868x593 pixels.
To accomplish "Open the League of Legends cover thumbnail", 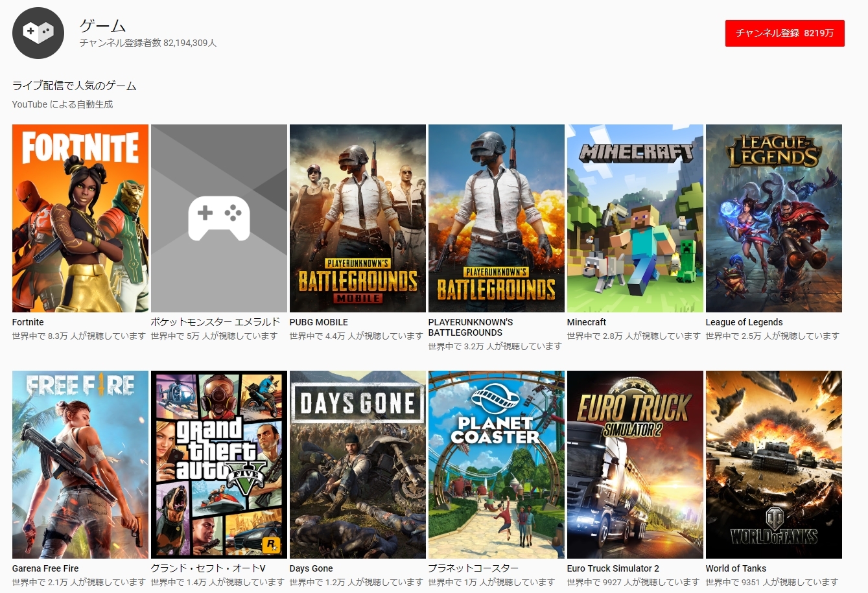I will [774, 218].
